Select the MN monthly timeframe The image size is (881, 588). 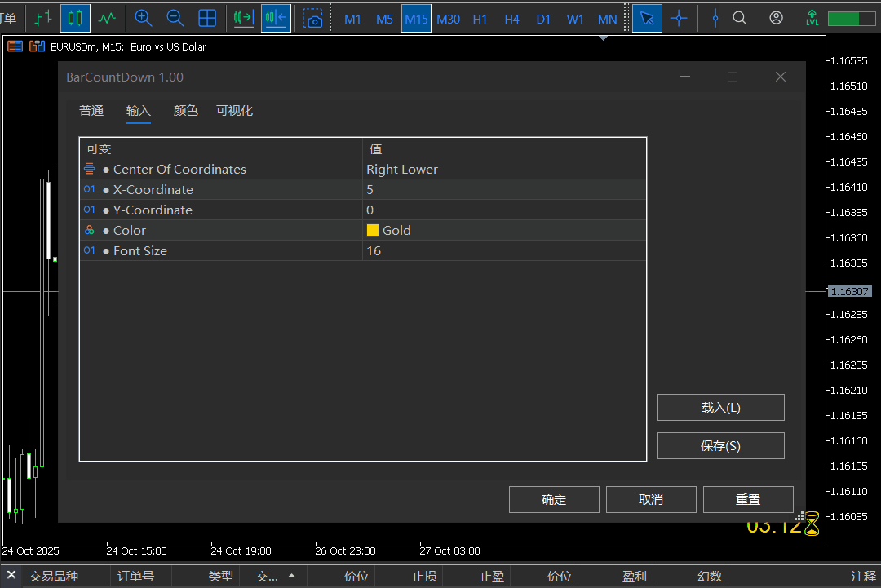[x=608, y=19]
